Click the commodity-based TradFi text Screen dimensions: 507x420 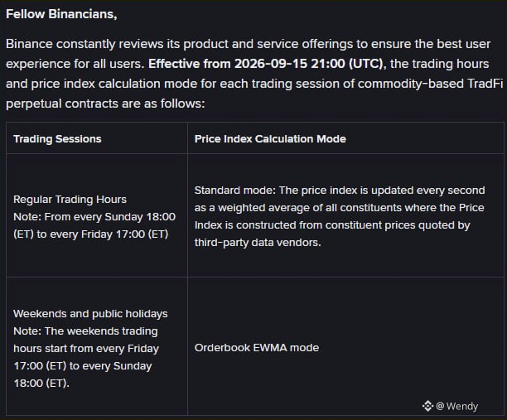(430, 84)
